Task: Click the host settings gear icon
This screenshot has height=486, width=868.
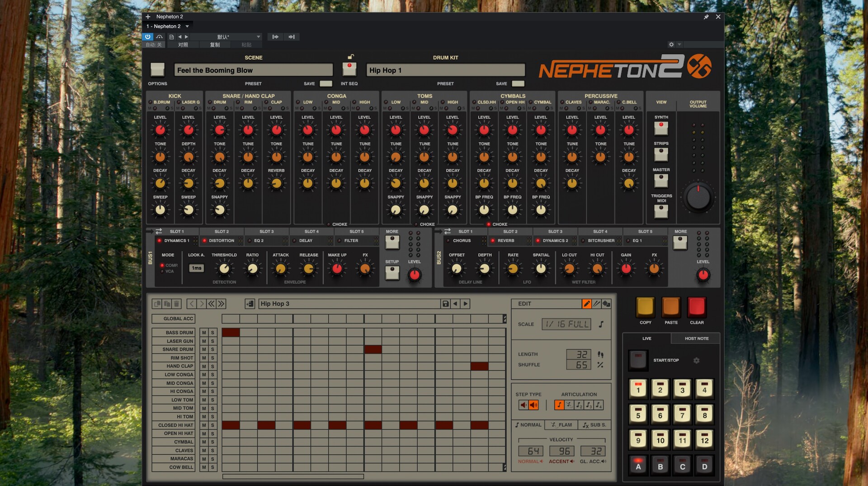Action: tap(671, 44)
